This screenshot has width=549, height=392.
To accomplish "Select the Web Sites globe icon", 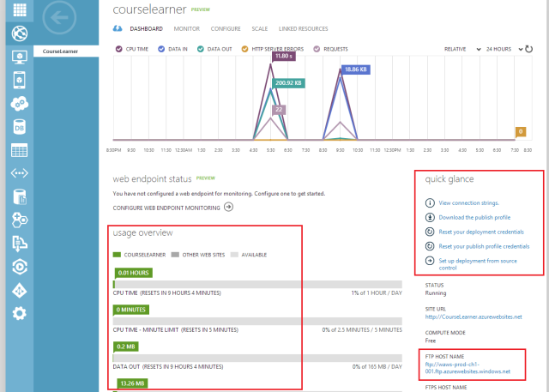I will pos(20,33).
